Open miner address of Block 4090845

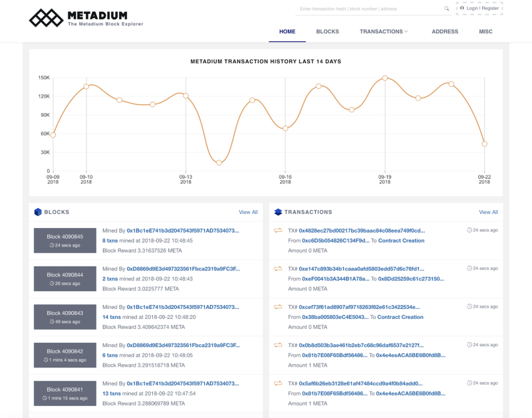click(183, 231)
